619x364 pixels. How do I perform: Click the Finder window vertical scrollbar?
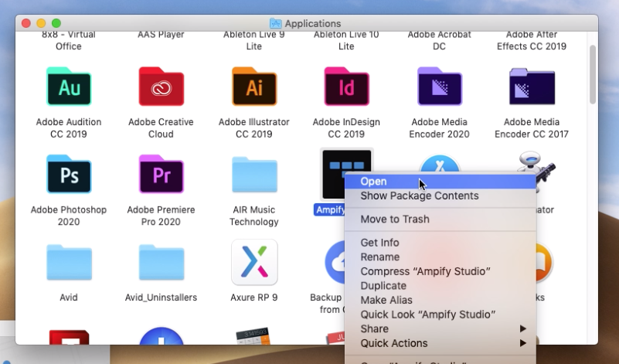click(x=592, y=75)
